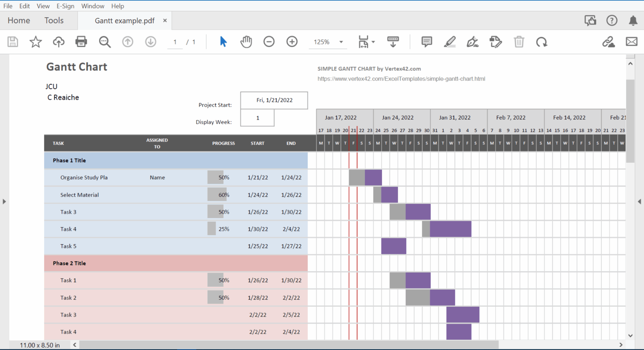The height and width of the screenshot is (350, 644).
Task: Expand the left side panel arrow
Action: point(4,201)
